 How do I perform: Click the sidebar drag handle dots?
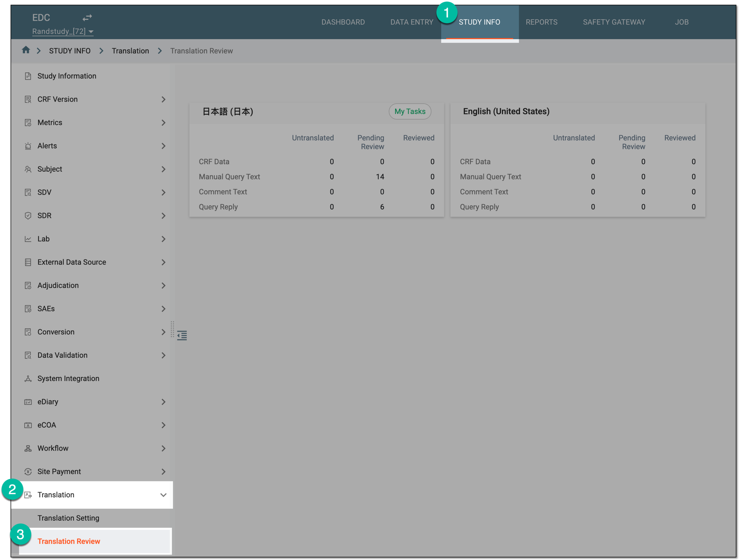click(172, 329)
